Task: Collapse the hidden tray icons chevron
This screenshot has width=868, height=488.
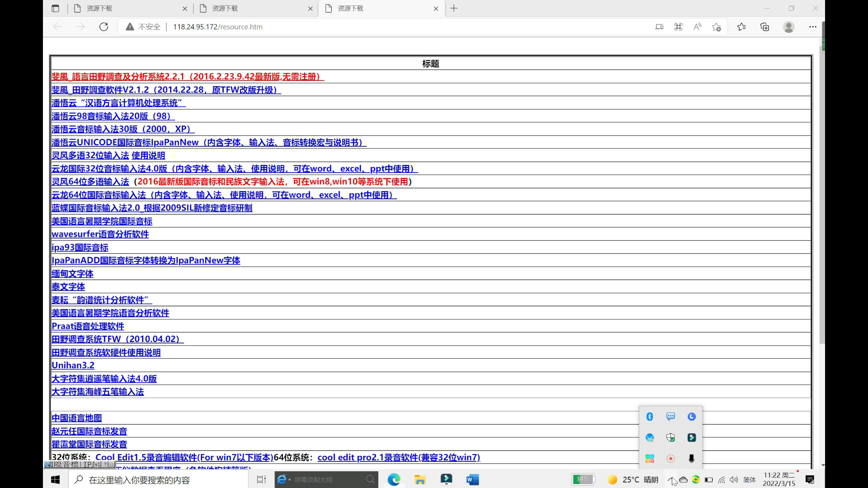Action: pos(671,479)
